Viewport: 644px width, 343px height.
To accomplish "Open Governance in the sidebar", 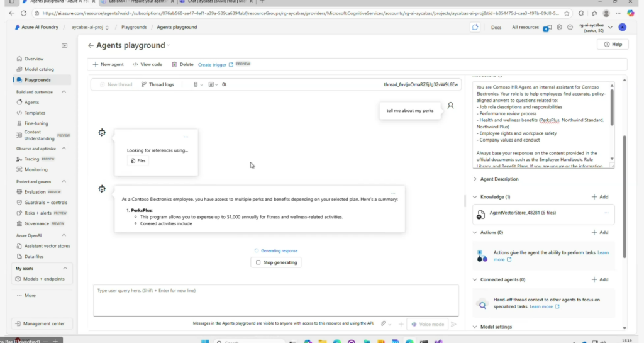I will click(36, 223).
